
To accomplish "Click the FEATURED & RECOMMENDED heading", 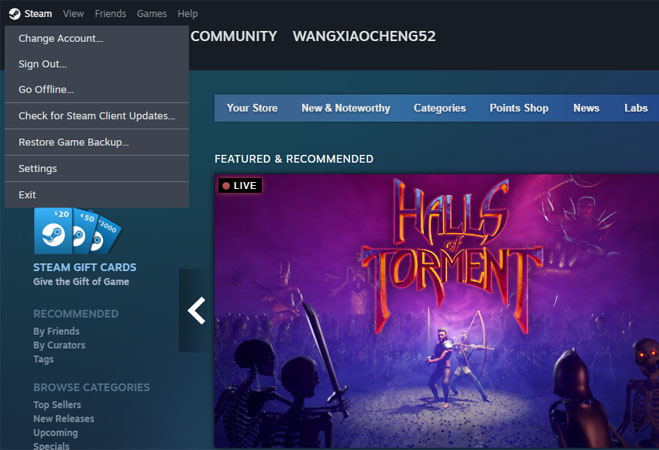I will 294,159.
